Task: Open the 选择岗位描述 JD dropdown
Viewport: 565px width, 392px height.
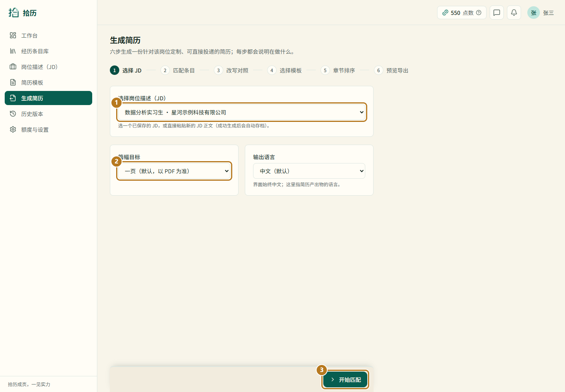Action: [242, 112]
